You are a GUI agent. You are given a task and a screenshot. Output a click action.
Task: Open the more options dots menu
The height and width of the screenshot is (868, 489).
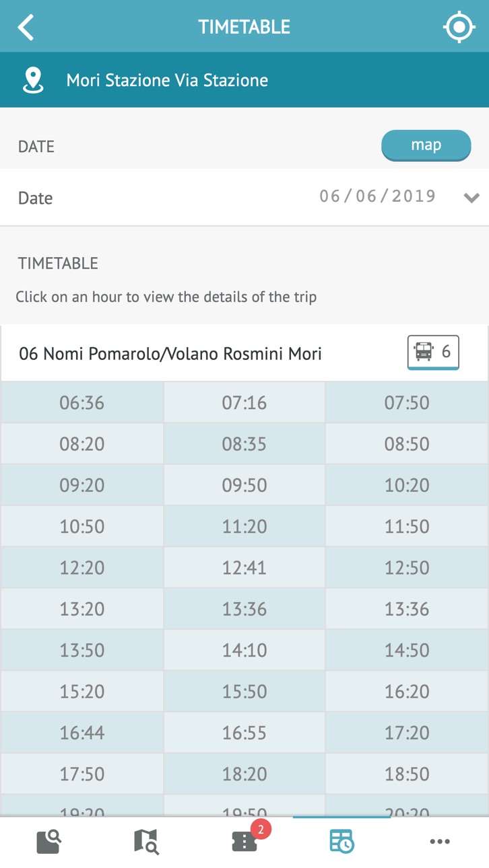tap(440, 841)
